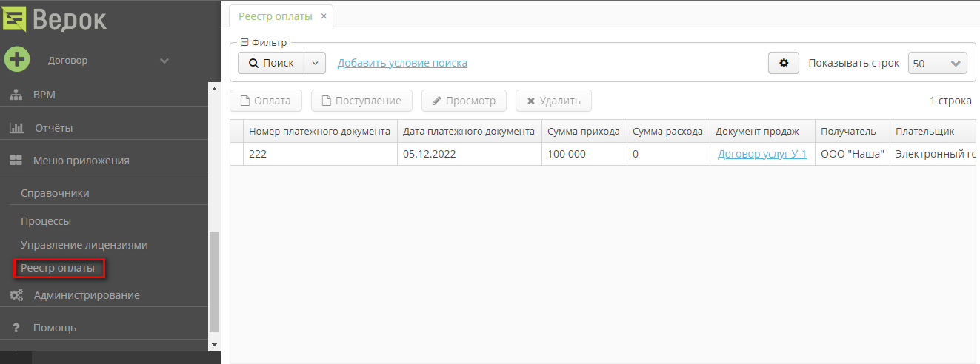Screen dimensions: 980x364
Task: Open Справочники in sidebar menu
Action: (x=55, y=193)
